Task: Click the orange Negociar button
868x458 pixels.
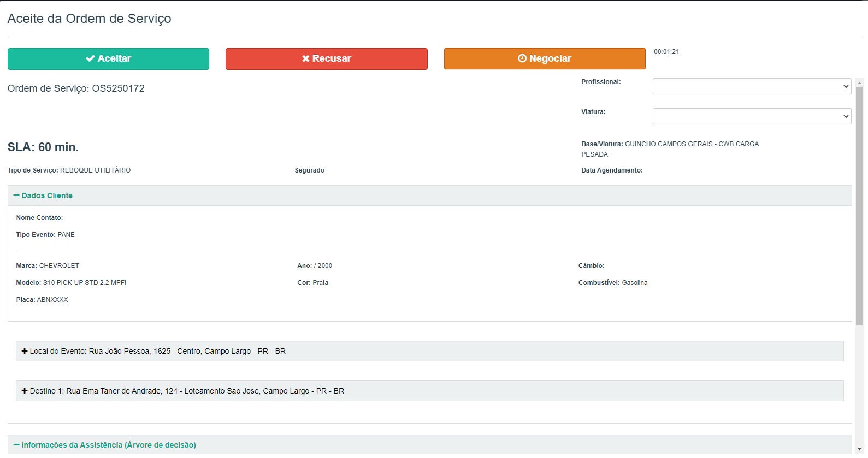Action: point(545,59)
